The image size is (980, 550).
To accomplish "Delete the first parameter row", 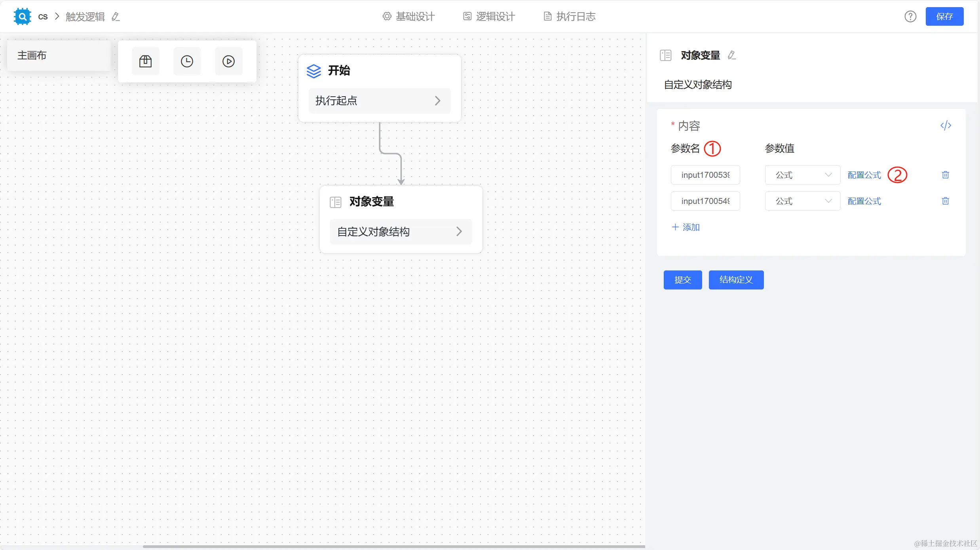I will [945, 175].
